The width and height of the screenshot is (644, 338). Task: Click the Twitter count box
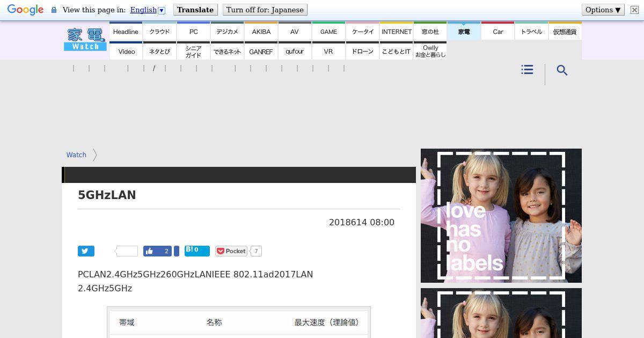[x=127, y=251]
